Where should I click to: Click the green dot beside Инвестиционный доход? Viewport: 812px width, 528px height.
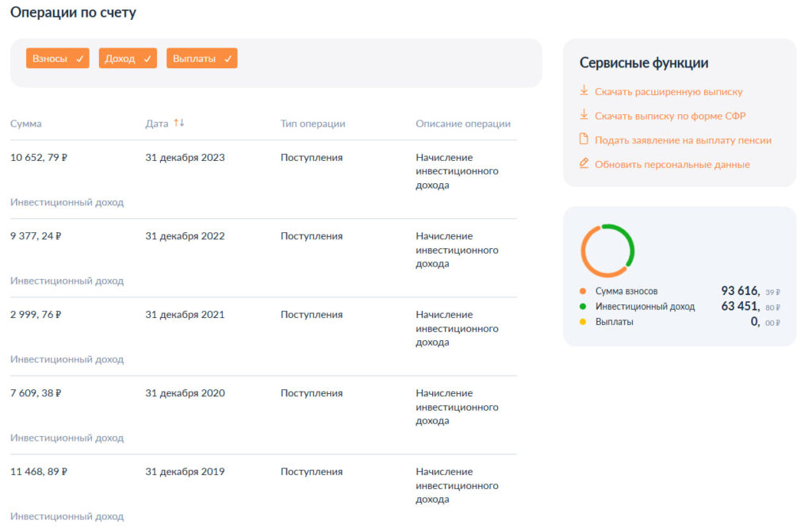583,307
